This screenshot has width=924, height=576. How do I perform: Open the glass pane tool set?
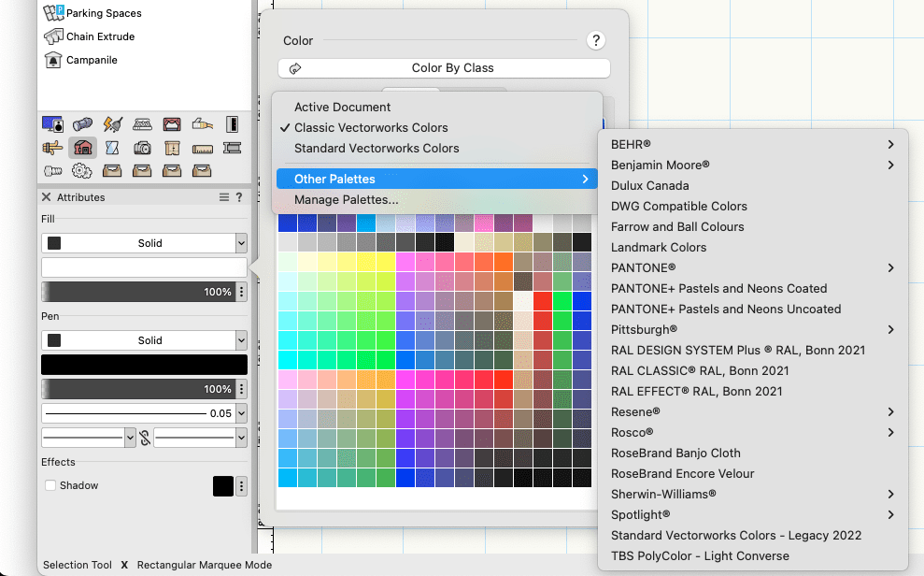pos(112,148)
